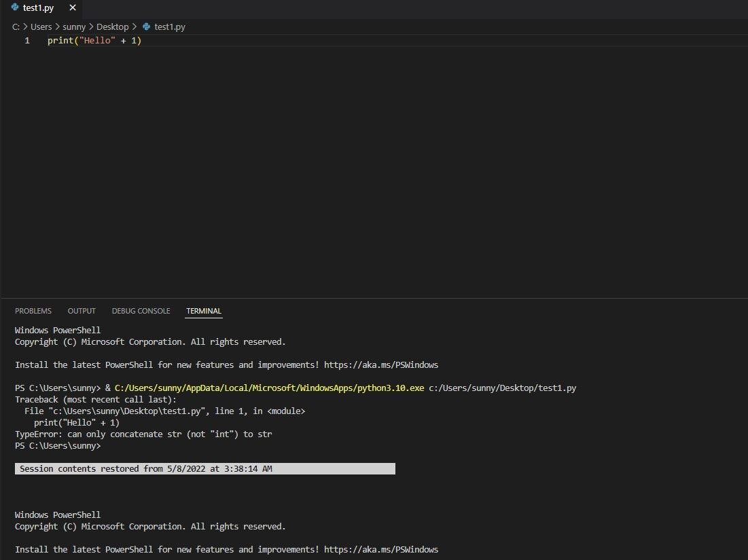
Task: Place cursor in print("Hello" + 1) code line
Action: click(94, 41)
